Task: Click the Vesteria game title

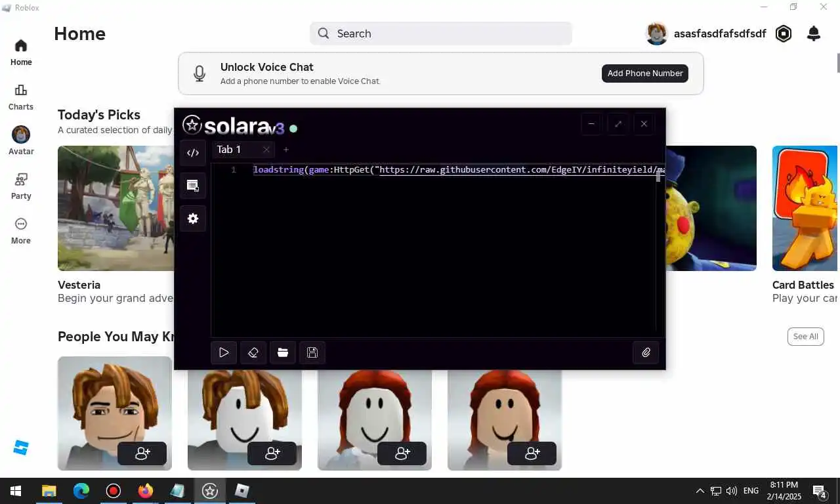Action: point(79,285)
